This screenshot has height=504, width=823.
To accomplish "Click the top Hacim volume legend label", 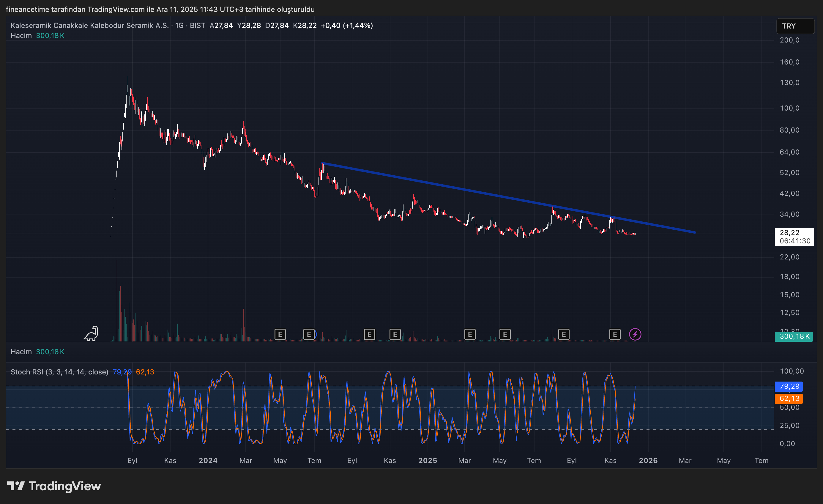I will (x=21, y=36).
